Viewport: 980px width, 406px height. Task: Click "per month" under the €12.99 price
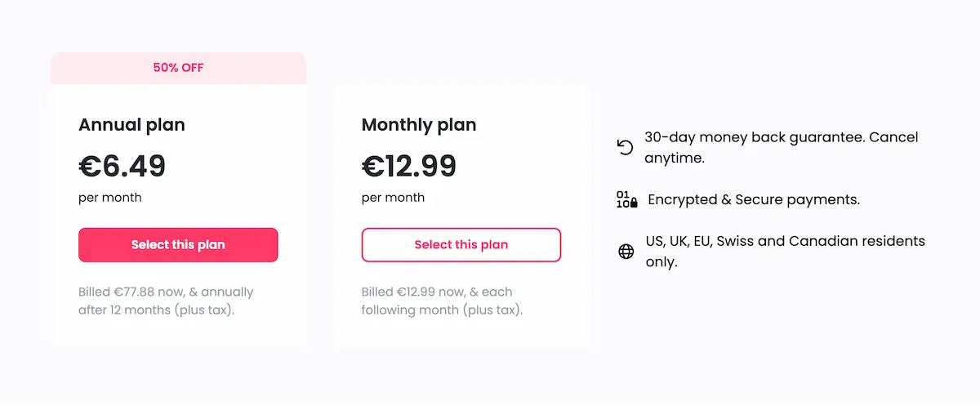(393, 198)
